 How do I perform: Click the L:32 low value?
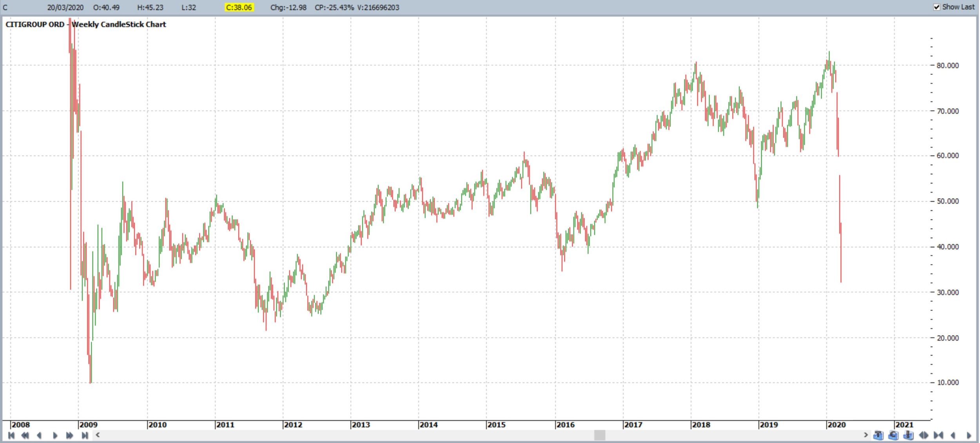pos(189,7)
